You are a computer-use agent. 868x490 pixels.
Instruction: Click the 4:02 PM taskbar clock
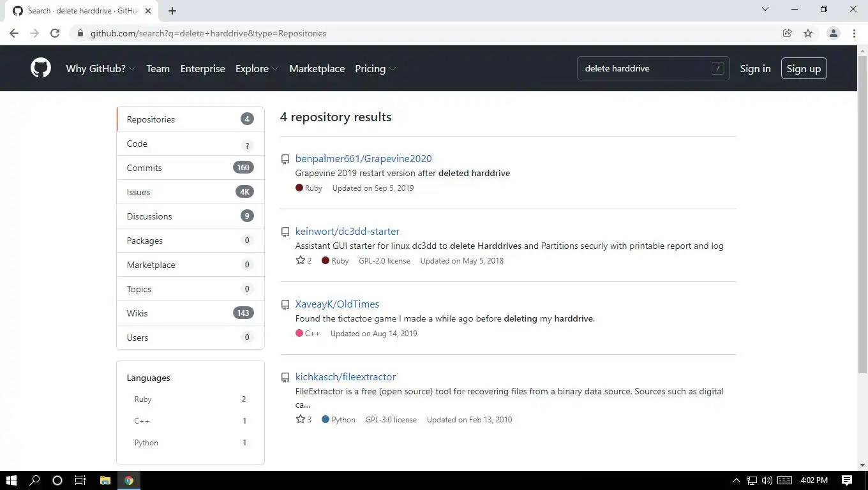click(x=814, y=480)
